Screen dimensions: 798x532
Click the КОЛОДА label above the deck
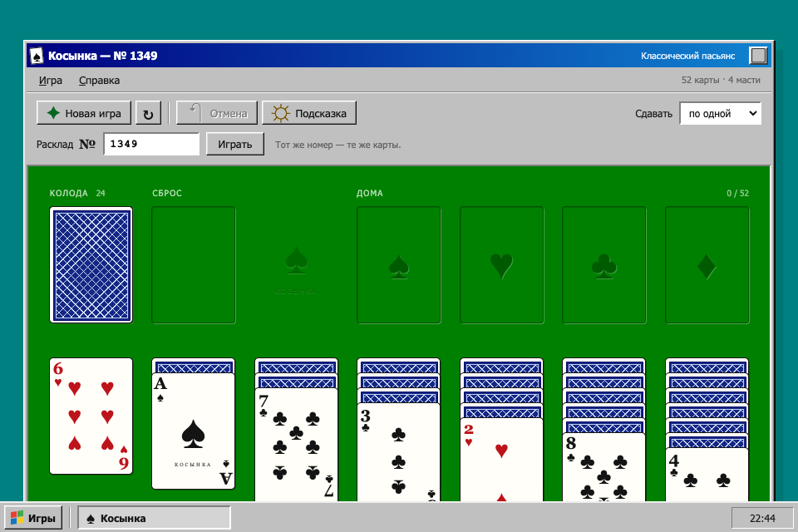coord(69,193)
